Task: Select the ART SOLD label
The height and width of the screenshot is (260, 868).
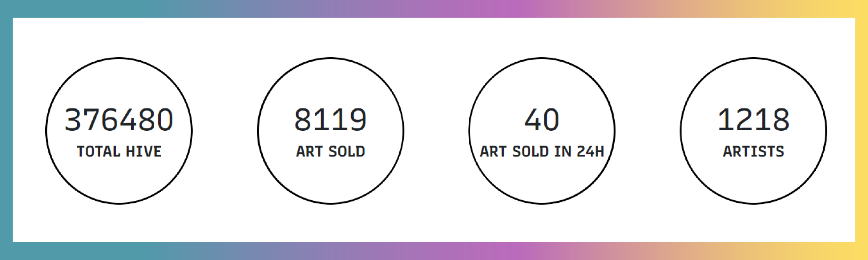Action: [x=331, y=152]
